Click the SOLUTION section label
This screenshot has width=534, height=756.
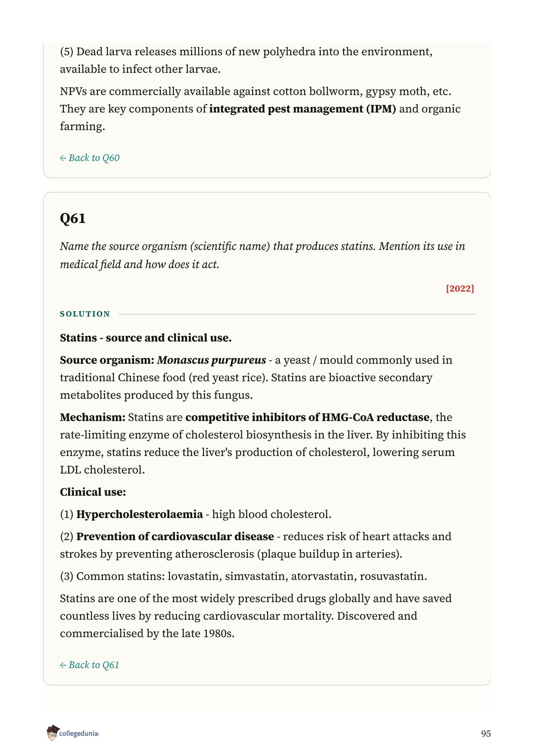click(85, 314)
